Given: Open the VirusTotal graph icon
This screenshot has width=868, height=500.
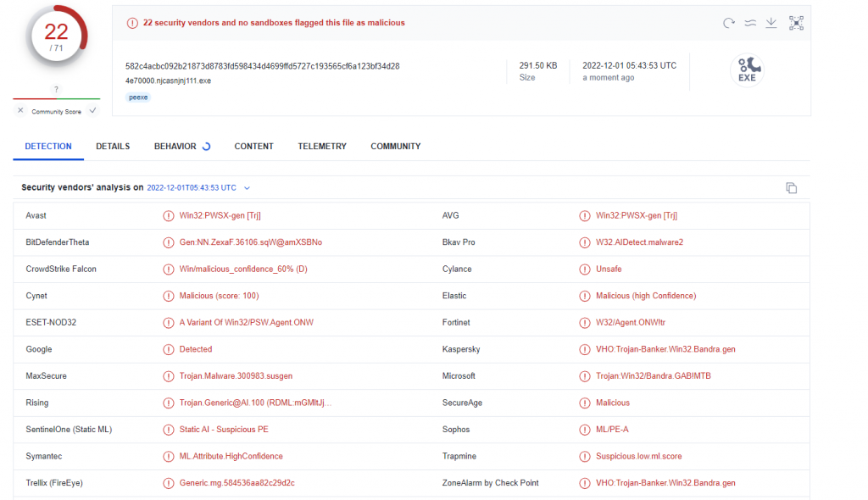Looking at the screenshot, I should point(796,23).
